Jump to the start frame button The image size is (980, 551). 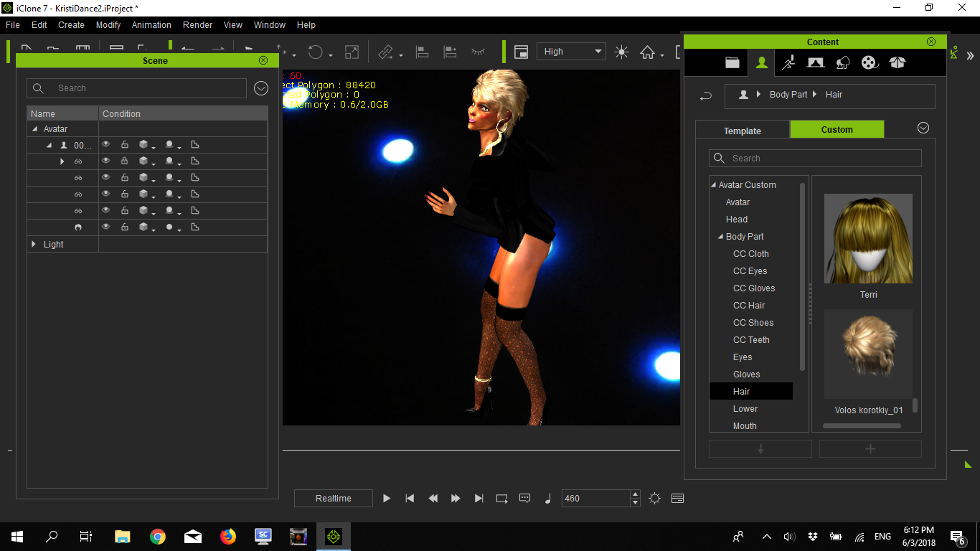pyautogui.click(x=410, y=498)
